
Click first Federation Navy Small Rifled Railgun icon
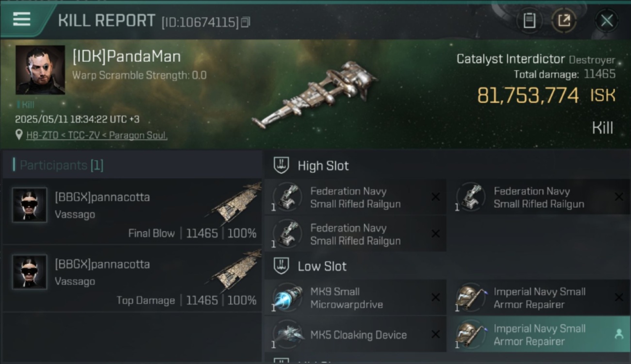pos(287,197)
